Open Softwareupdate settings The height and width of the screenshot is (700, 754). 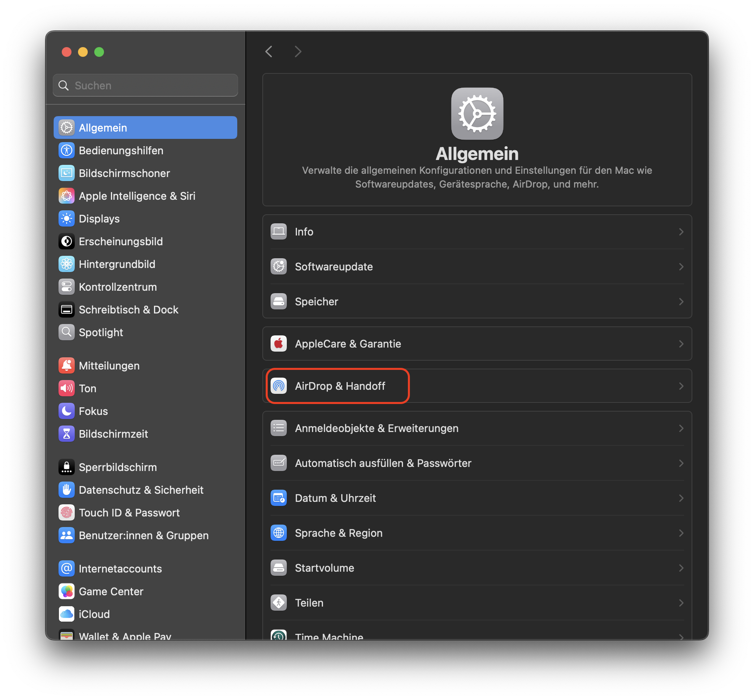pyautogui.click(x=334, y=267)
